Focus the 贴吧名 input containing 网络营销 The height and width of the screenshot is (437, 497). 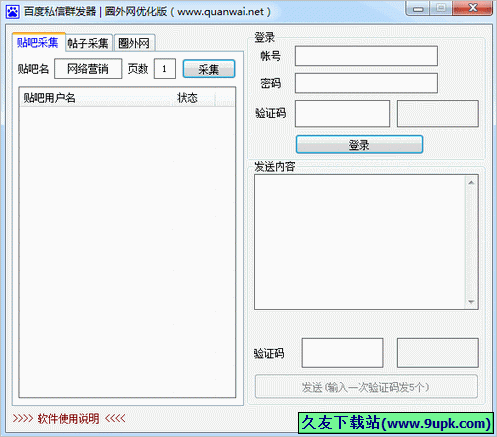[x=88, y=69]
